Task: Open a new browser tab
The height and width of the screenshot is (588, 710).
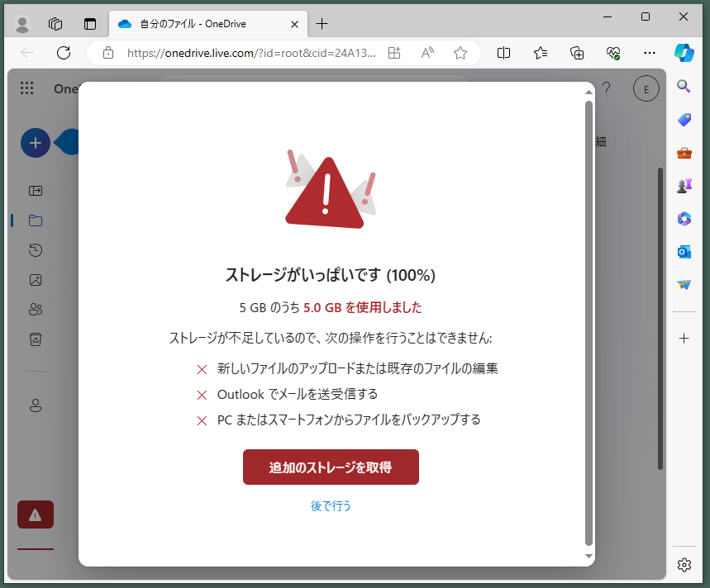Action: click(322, 23)
